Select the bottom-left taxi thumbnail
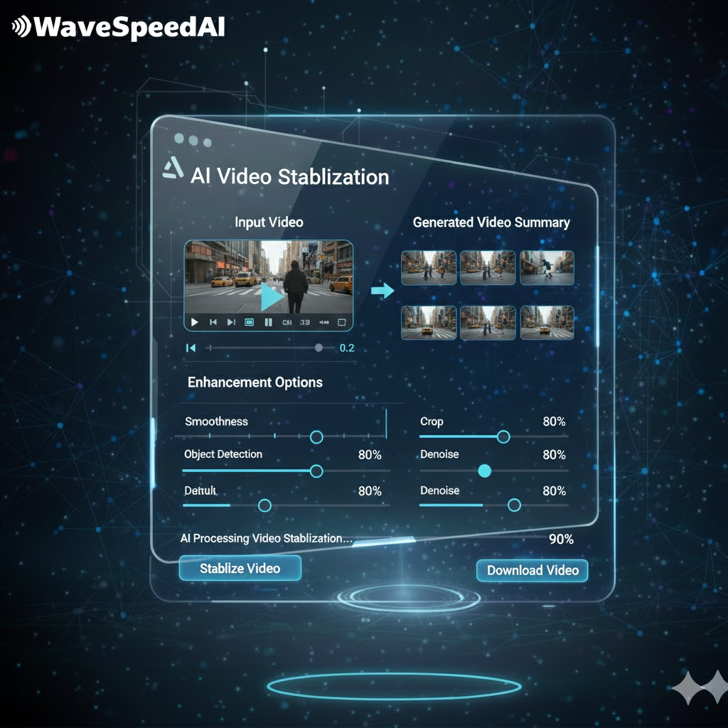 pyautogui.click(x=429, y=322)
